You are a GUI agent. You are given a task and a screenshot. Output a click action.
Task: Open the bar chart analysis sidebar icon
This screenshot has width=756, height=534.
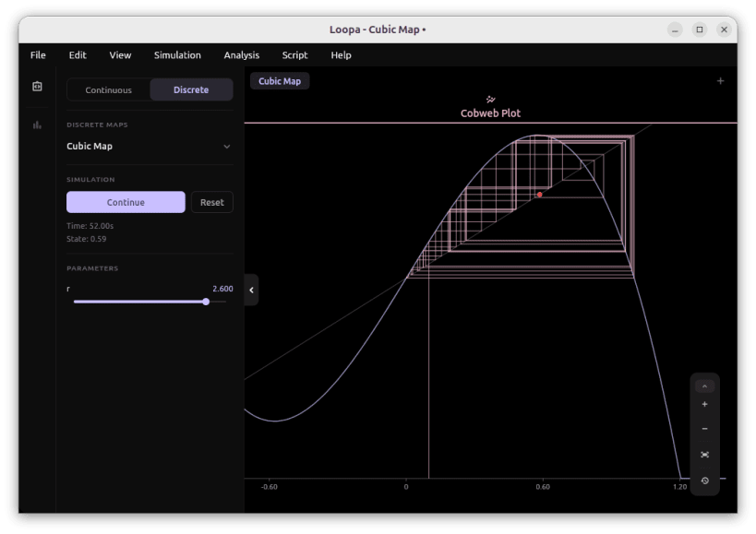37,125
